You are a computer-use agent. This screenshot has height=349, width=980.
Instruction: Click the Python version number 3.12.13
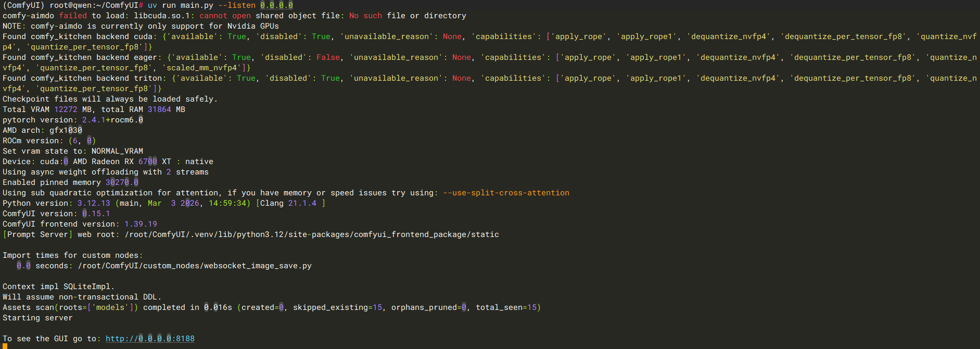(94, 203)
